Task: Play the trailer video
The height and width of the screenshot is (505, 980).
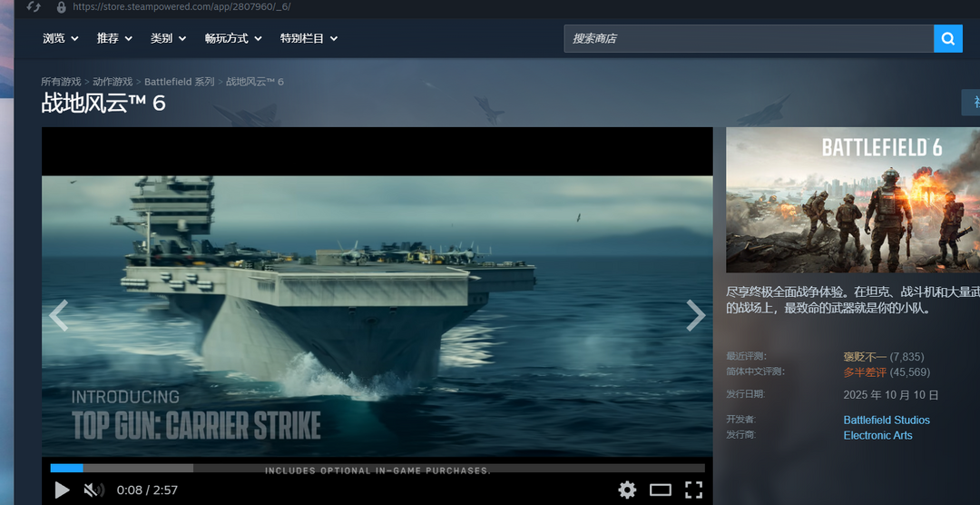Action: pyautogui.click(x=62, y=490)
